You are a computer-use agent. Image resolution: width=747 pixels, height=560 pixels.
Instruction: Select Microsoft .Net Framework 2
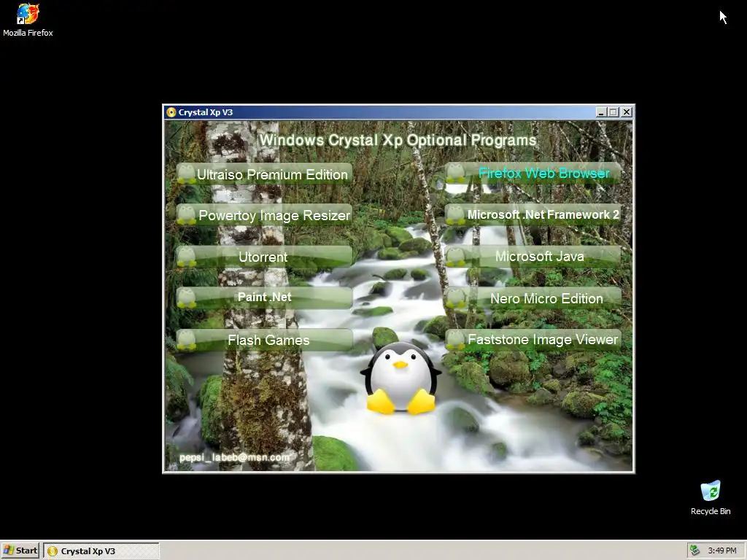533,215
